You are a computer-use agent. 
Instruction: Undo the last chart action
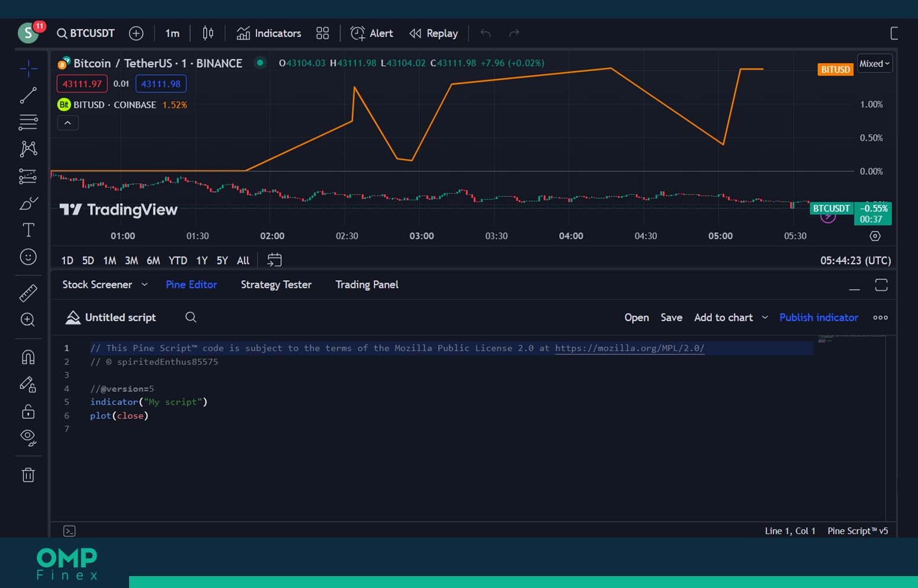click(x=486, y=33)
